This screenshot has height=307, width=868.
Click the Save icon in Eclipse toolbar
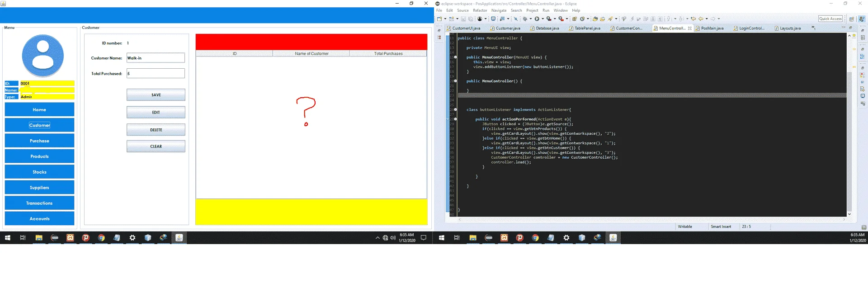click(x=463, y=19)
